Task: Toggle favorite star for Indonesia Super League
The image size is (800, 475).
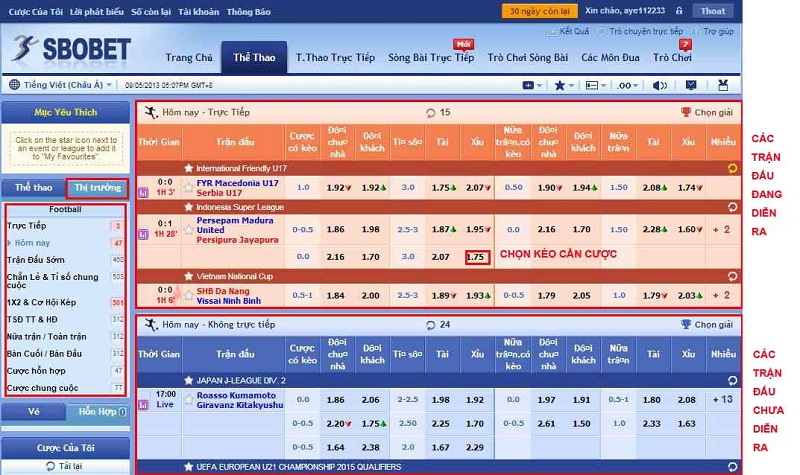Action: (x=188, y=206)
